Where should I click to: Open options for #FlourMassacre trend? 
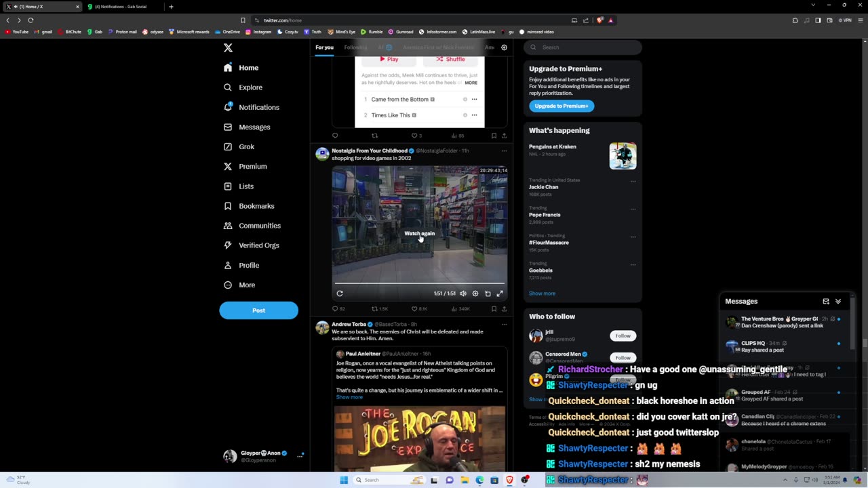[633, 237]
